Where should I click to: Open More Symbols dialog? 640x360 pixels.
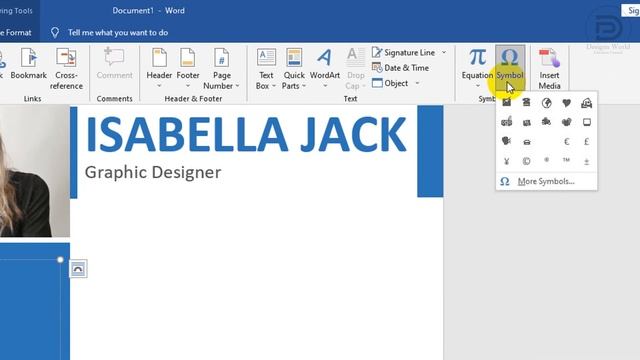(x=546, y=181)
